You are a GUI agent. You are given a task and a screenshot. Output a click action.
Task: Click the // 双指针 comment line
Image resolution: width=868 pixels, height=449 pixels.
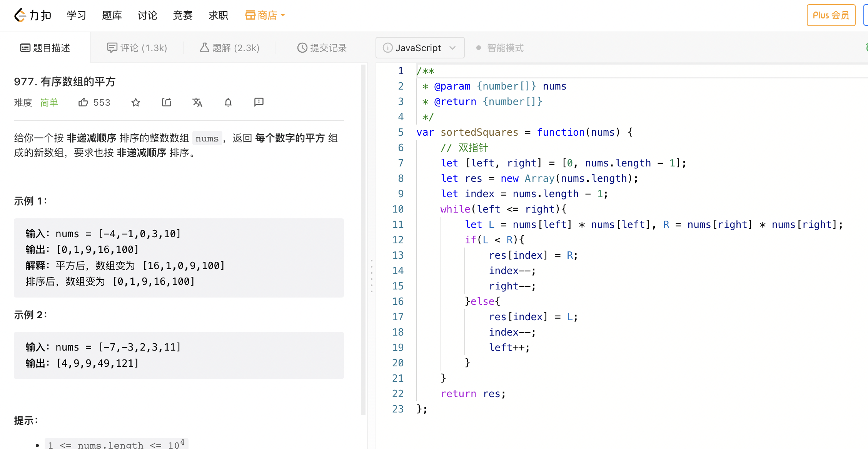[x=464, y=148]
